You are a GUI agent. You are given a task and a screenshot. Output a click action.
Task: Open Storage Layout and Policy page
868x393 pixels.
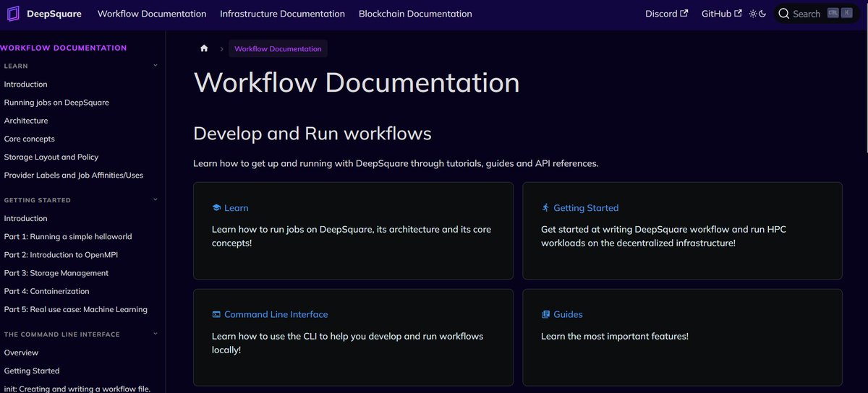51,157
